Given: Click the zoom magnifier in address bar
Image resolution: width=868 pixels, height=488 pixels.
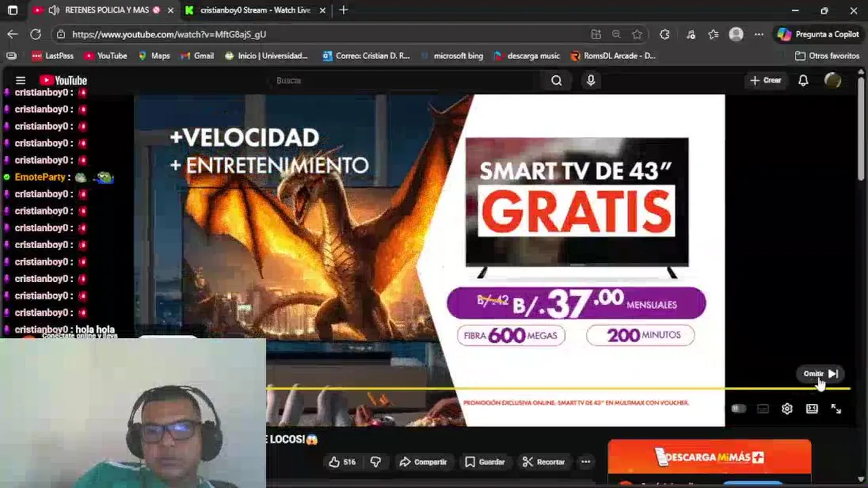Looking at the screenshot, I should [x=616, y=34].
